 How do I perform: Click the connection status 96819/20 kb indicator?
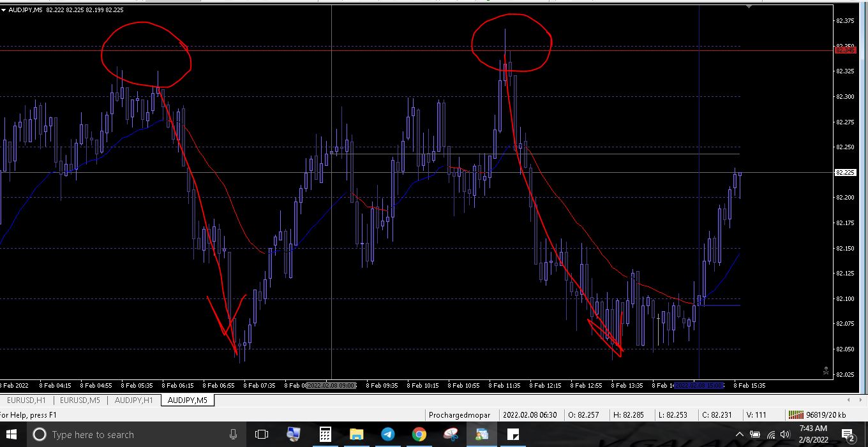click(818, 414)
